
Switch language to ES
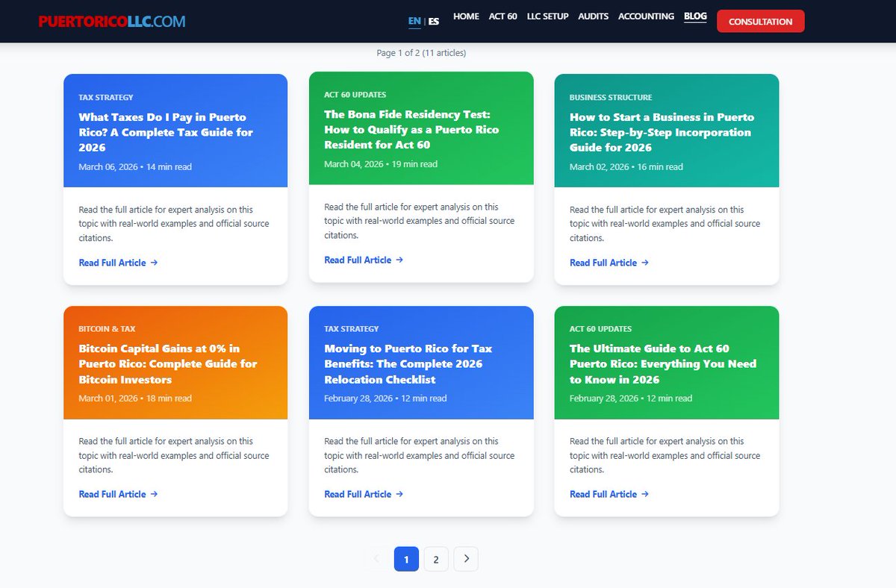pyautogui.click(x=434, y=21)
